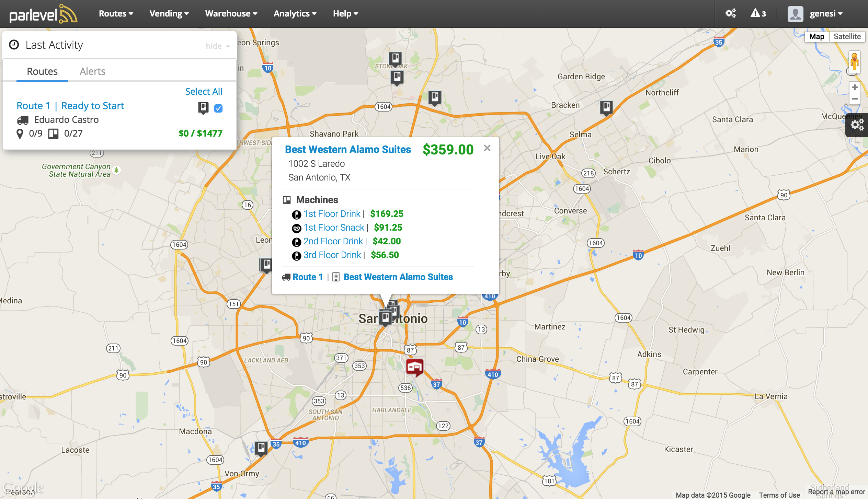Select the downtown San Antonio front marker
The image size is (868, 499).
tap(386, 318)
